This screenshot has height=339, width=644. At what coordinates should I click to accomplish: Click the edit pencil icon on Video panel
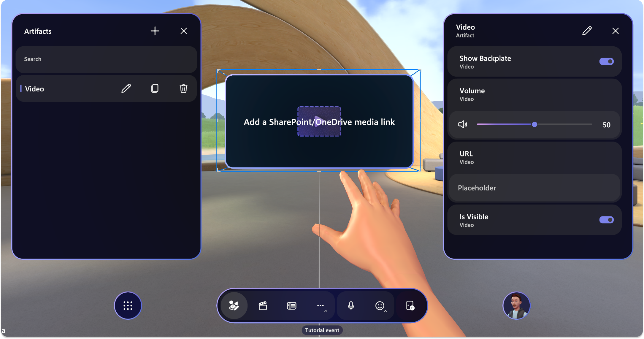[587, 31]
